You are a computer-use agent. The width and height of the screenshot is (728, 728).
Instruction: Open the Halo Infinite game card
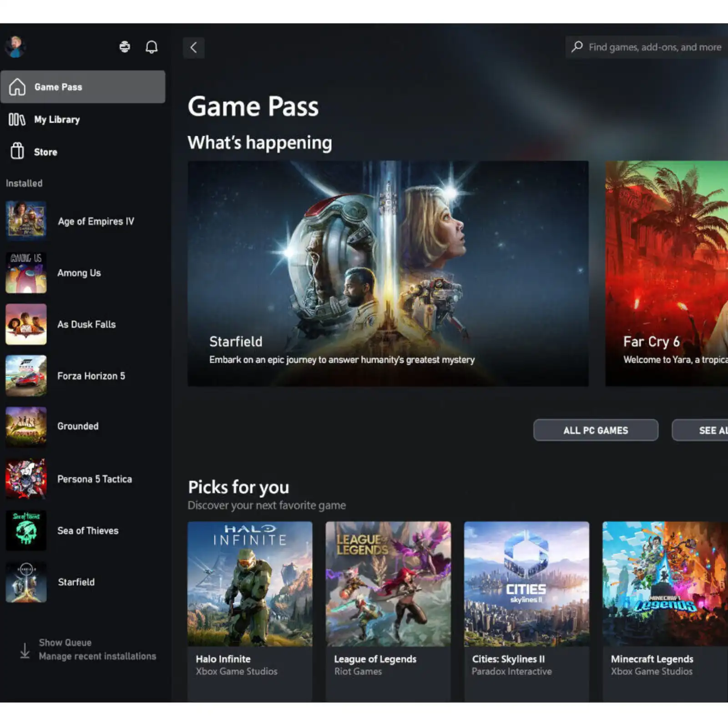click(x=250, y=610)
